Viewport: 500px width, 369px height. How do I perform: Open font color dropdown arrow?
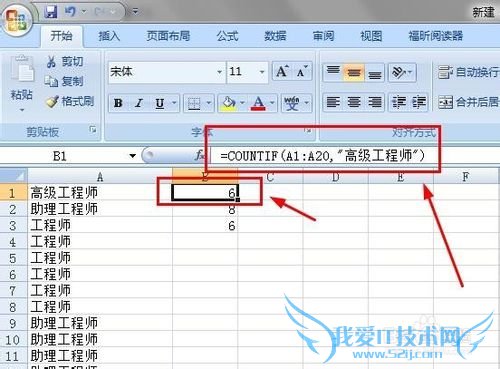272,103
